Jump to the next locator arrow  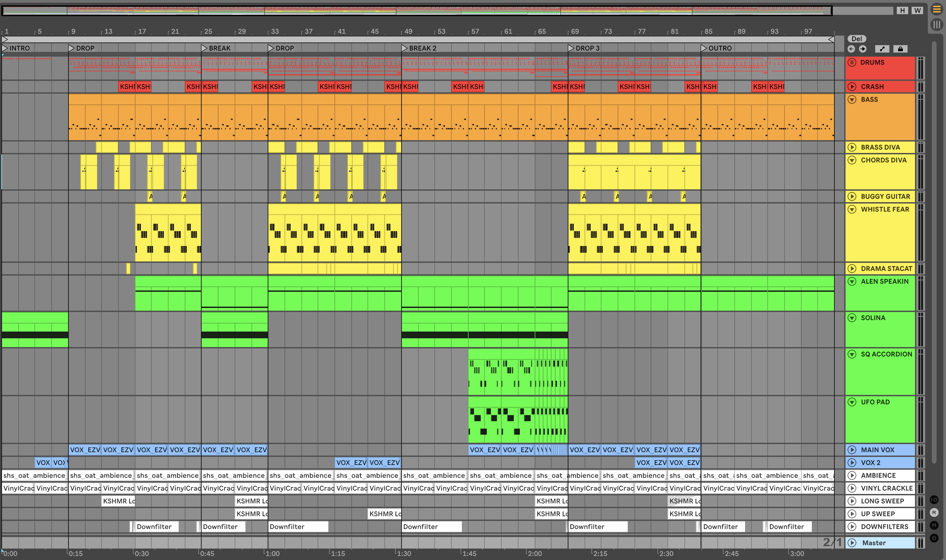863,49
